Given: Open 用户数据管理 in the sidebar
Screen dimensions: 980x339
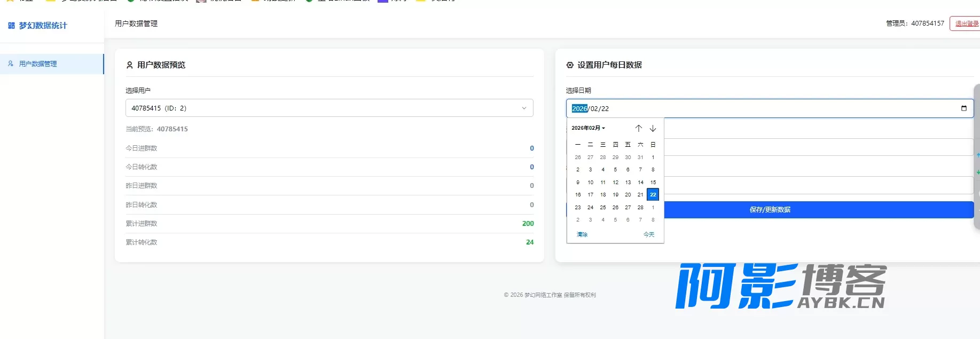Looking at the screenshot, I should point(38,64).
